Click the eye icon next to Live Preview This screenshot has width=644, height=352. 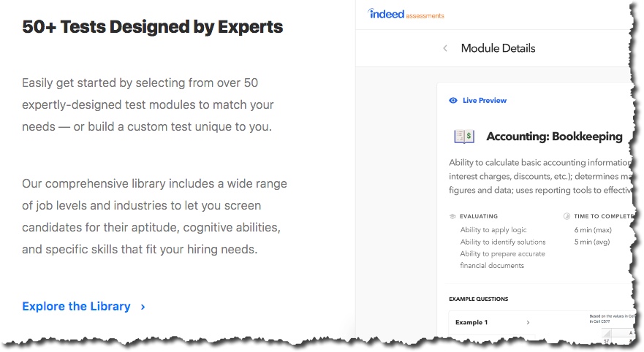point(453,101)
